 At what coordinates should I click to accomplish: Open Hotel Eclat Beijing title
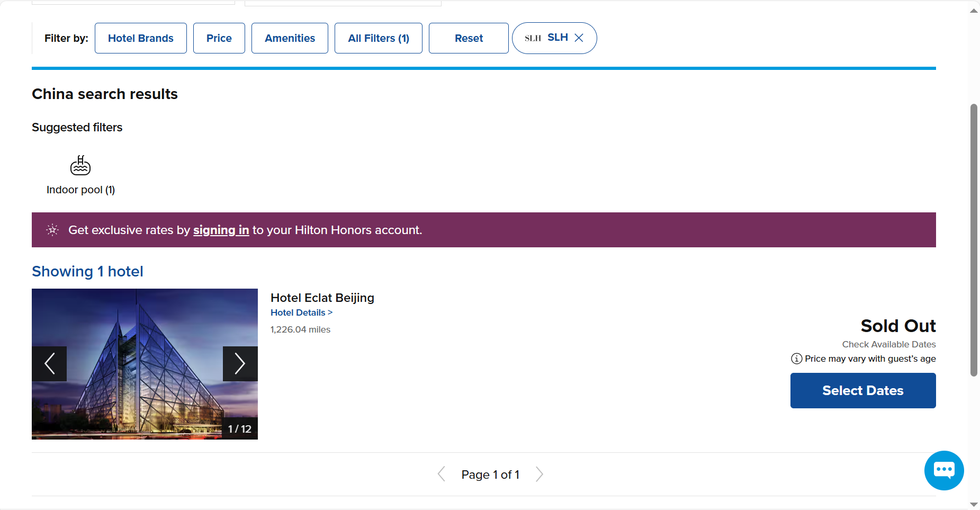click(x=322, y=298)
